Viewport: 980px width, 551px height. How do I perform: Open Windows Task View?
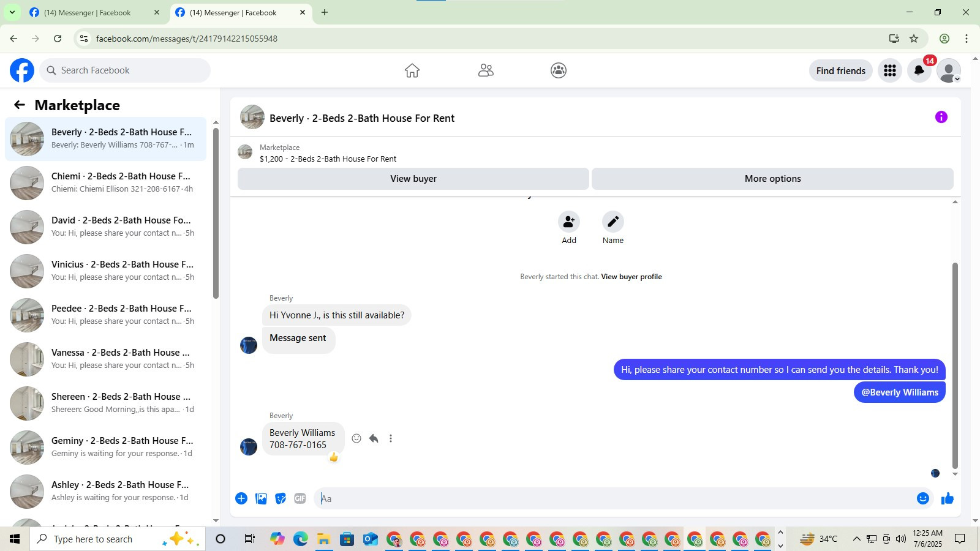click(249, 539)
